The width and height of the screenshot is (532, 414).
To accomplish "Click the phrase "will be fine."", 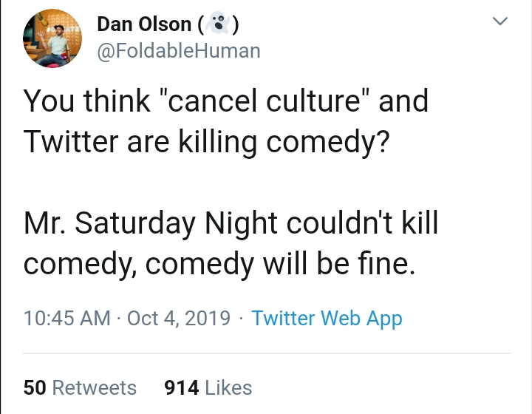I will pos(338,264).
